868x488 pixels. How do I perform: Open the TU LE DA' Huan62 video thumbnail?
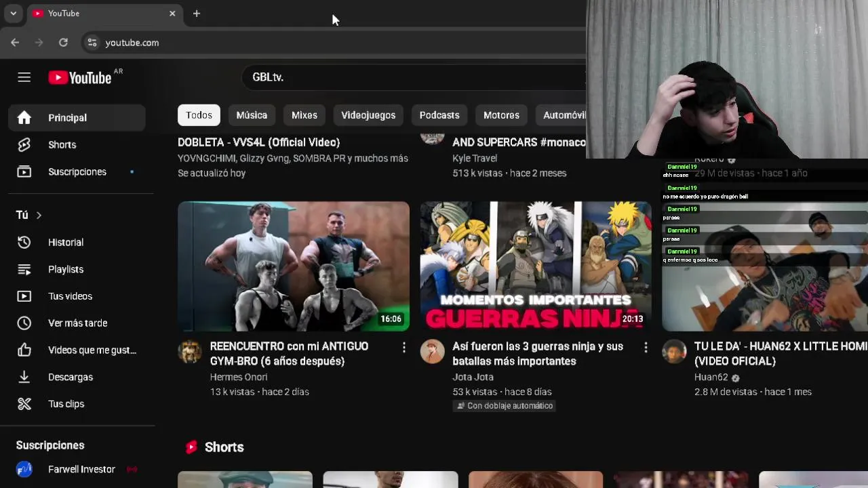pos(765,266)
